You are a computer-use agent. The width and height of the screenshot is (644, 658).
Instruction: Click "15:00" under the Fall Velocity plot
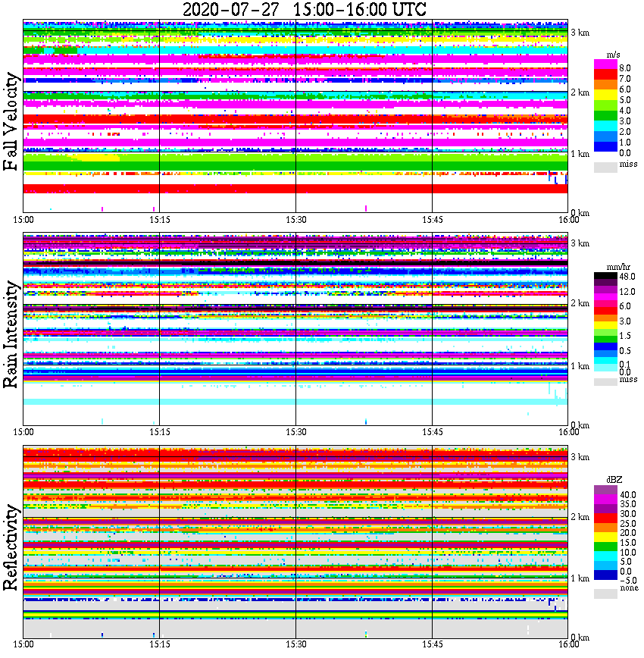(23, 220)
